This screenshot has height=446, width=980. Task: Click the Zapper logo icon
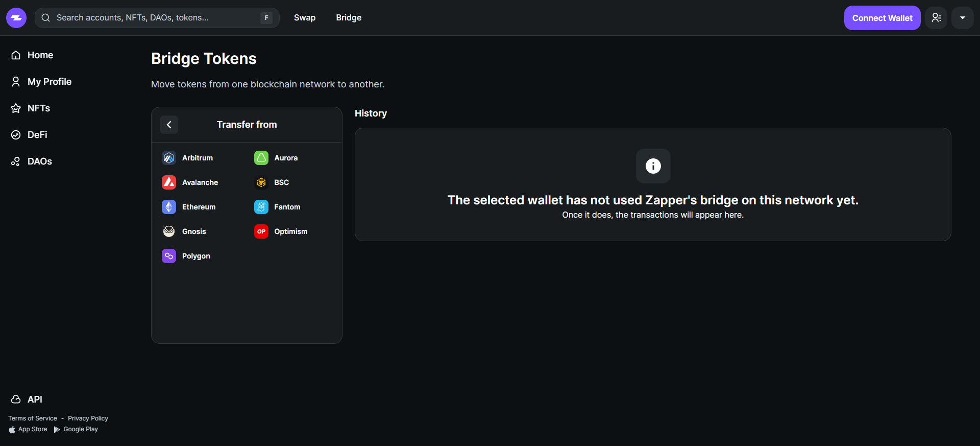tap(16, 18)
